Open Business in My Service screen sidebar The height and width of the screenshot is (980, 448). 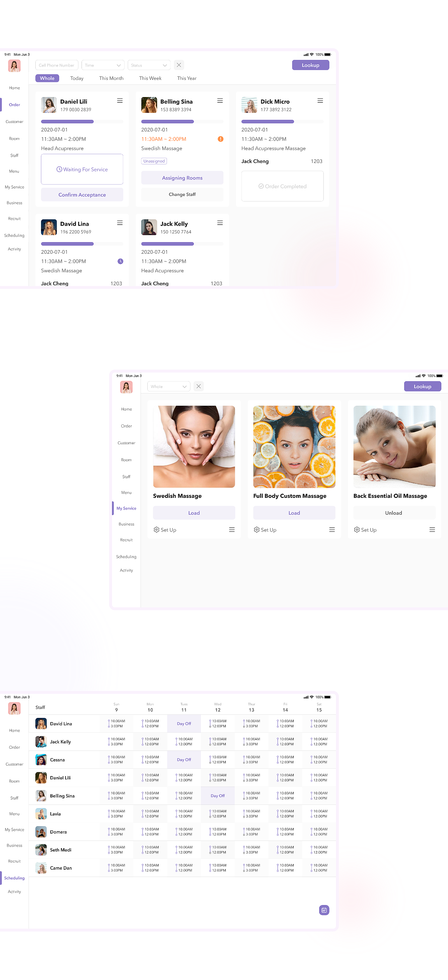[127, 524]
